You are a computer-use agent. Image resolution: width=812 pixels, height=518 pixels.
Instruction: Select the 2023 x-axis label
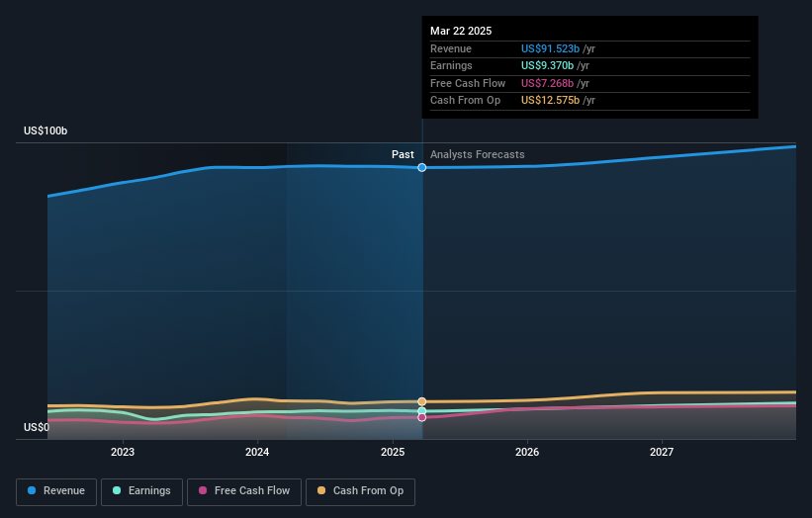123,452
